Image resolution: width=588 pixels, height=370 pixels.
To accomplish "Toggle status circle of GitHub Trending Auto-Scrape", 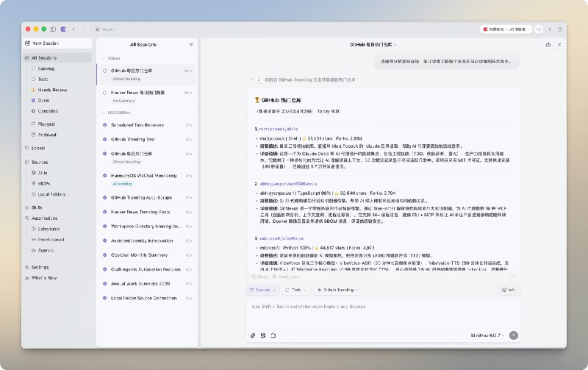I will (104, 197).
